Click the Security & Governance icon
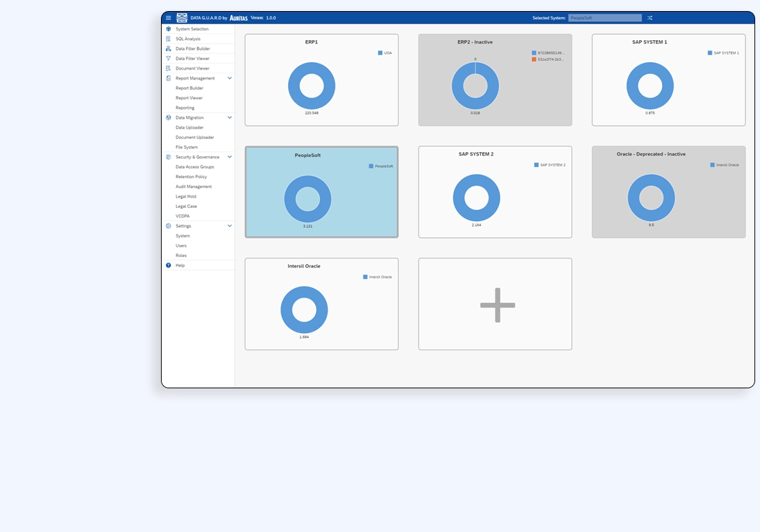Screen dimensions: 760x532 (x=168, y=157)
